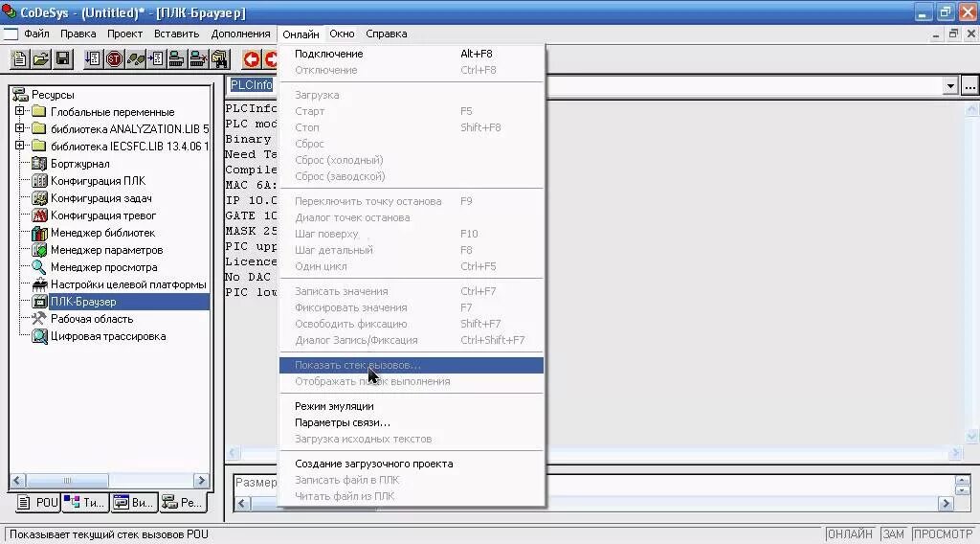The width and height of the screenshot is (980, 544).
Task: Toggle Режим эмуляции in the menu
Action: click(412, 406)
